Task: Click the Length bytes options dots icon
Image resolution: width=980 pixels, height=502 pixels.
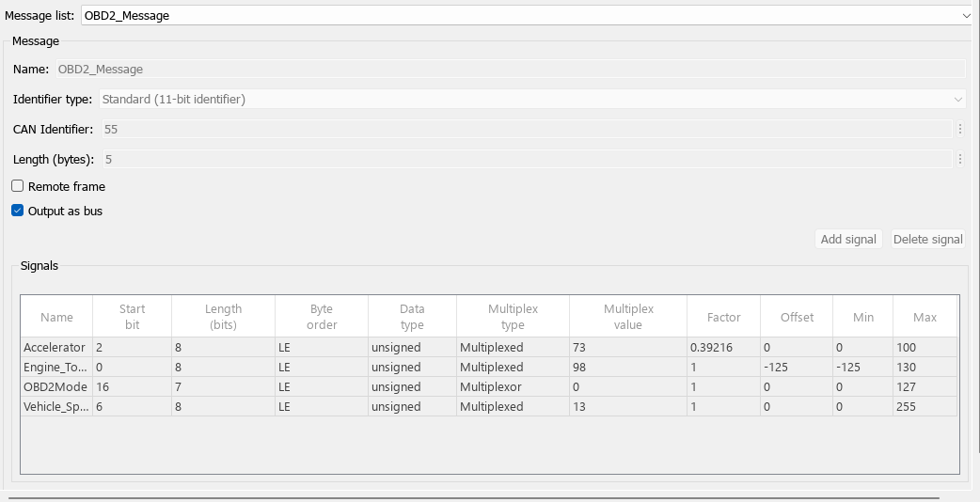Action: pos(959,160)
